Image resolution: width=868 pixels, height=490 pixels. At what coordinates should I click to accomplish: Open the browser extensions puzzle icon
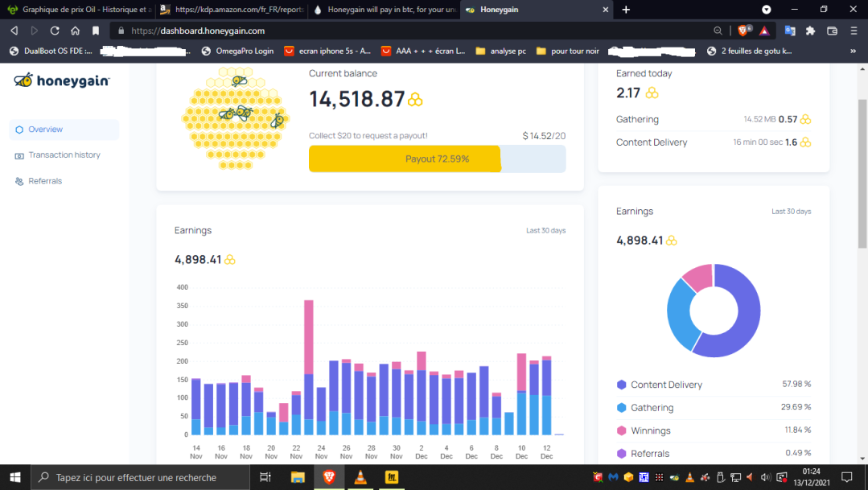(x=810, y=31)
